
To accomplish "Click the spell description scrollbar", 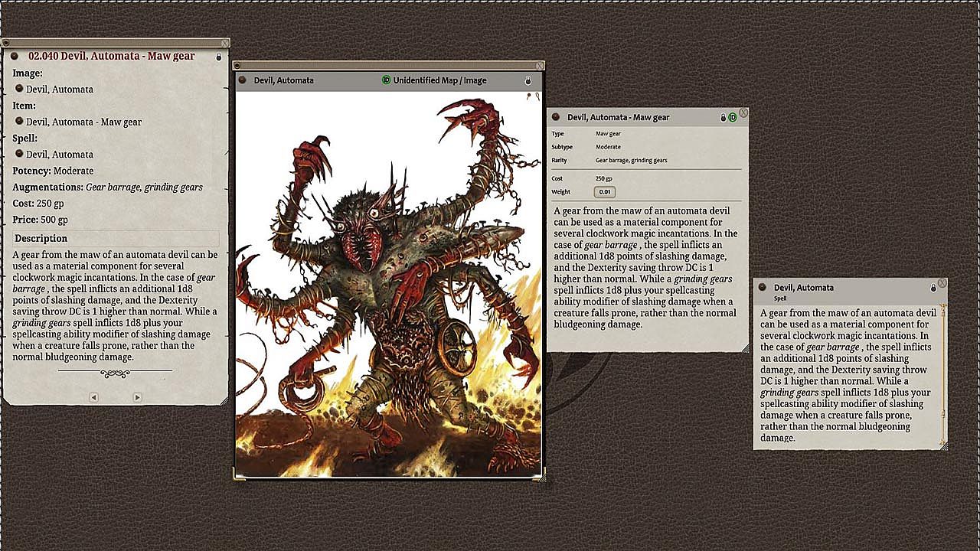I will click(x=944, y=375).
